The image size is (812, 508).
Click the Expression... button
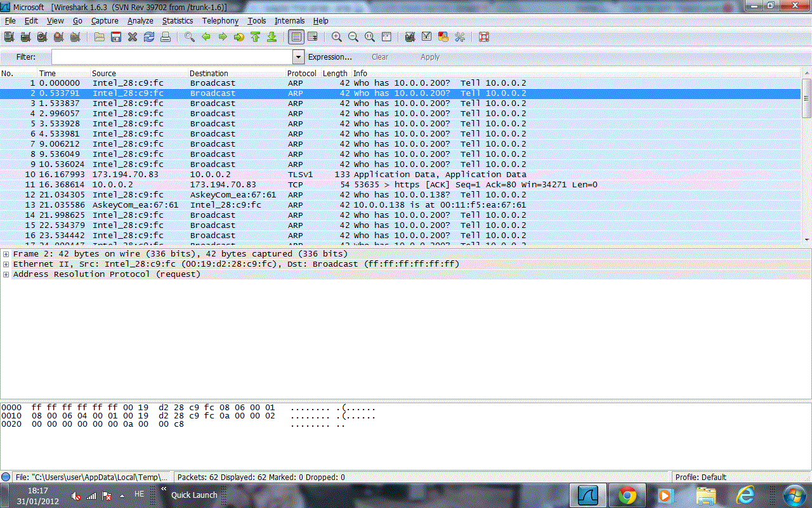point(330,57)
